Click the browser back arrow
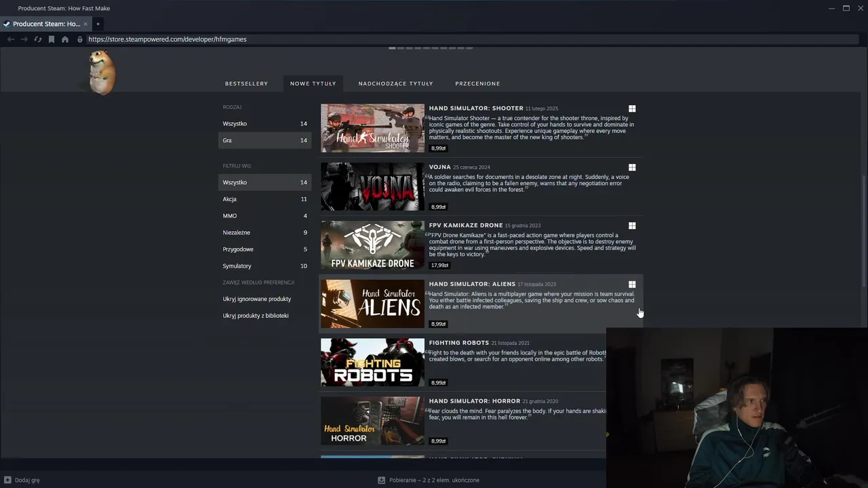The width and height of the screenshot is (868, 488). point(11,39)
